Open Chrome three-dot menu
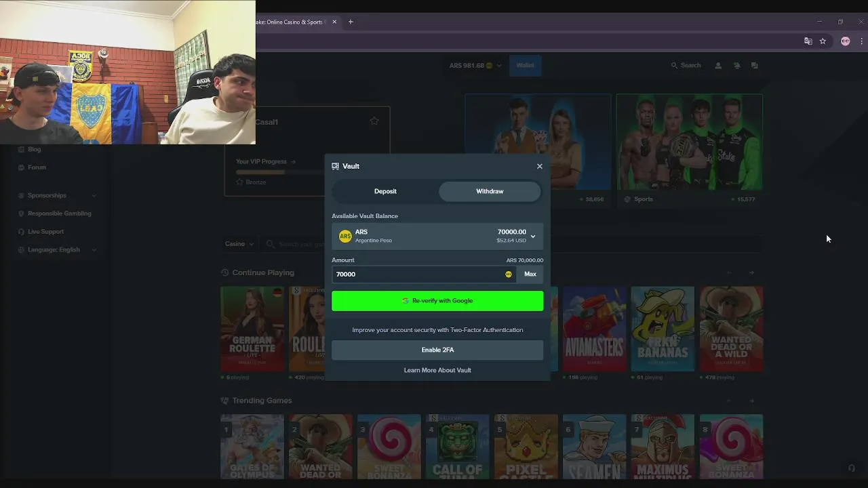Viewport: 868px width, 488px height. tap(861, 41)
